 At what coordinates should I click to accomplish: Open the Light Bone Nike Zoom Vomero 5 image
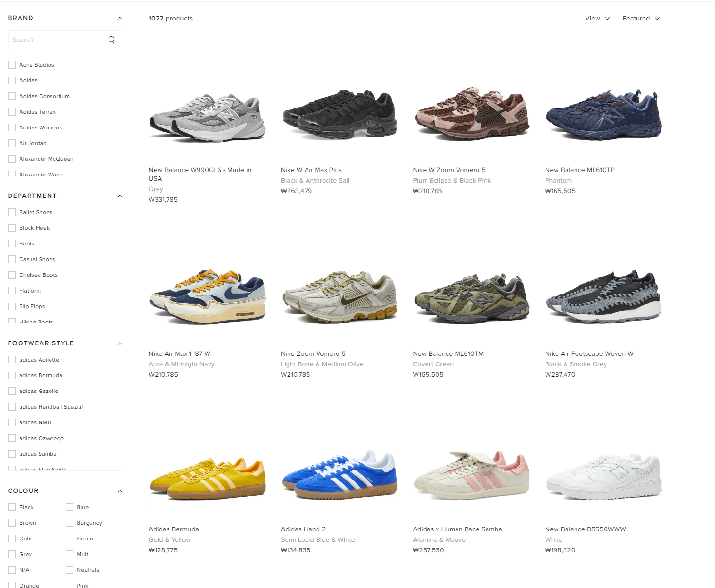(339, 297)
